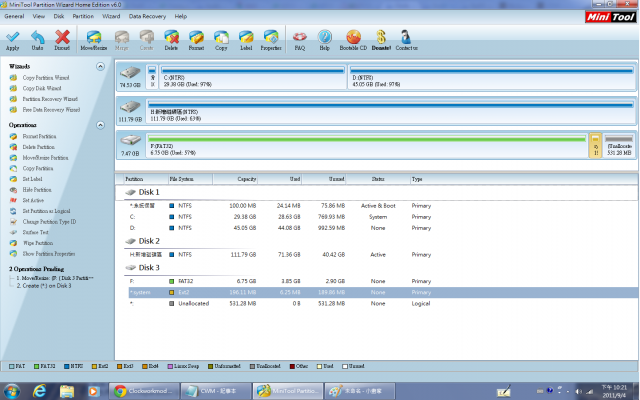Select pending operation 2 Create on Disk 3
The image size is (640, 400).
[x=44, y=286]
